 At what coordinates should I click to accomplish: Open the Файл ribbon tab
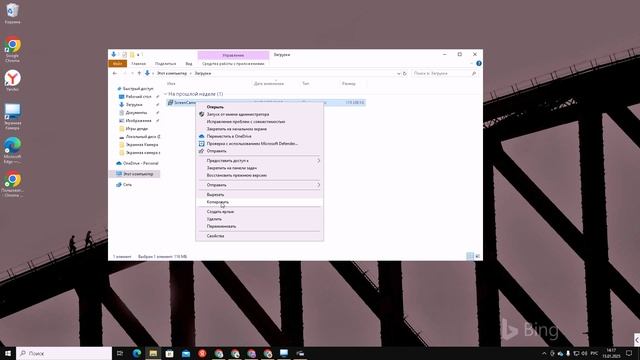tap(118, 64)
